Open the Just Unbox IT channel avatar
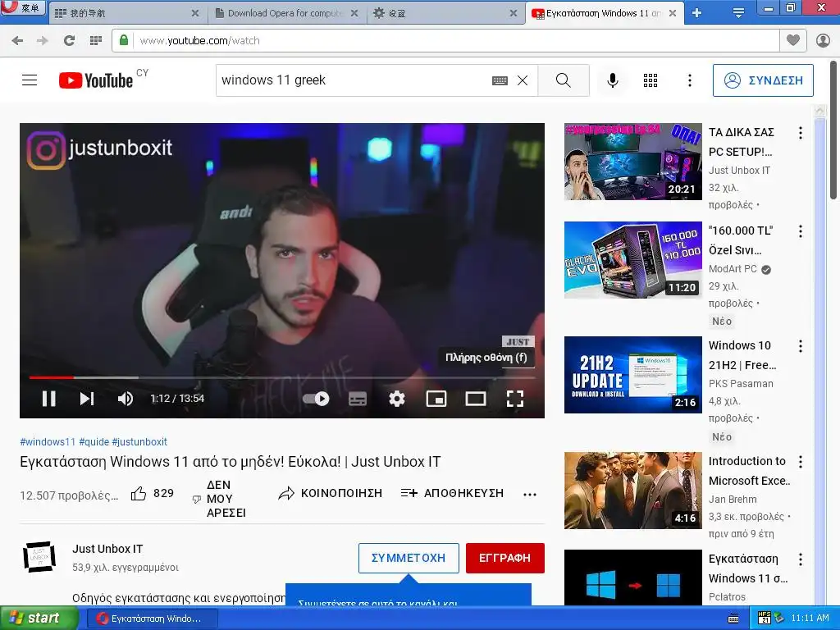840x630 pixels. pyautogui.click(x=39, y=557)
